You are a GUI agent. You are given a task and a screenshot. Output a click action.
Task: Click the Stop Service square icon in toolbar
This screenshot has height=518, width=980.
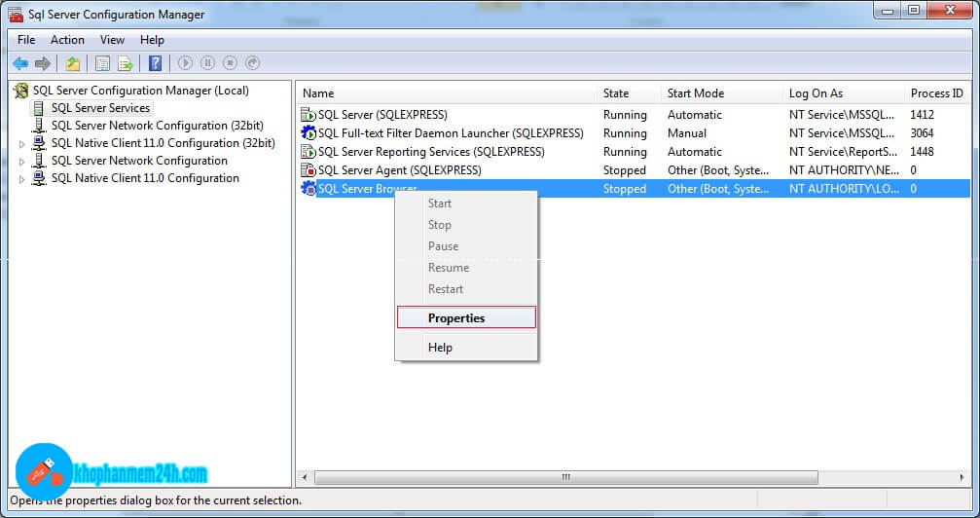pyautogui.click(x=230, y=63)
